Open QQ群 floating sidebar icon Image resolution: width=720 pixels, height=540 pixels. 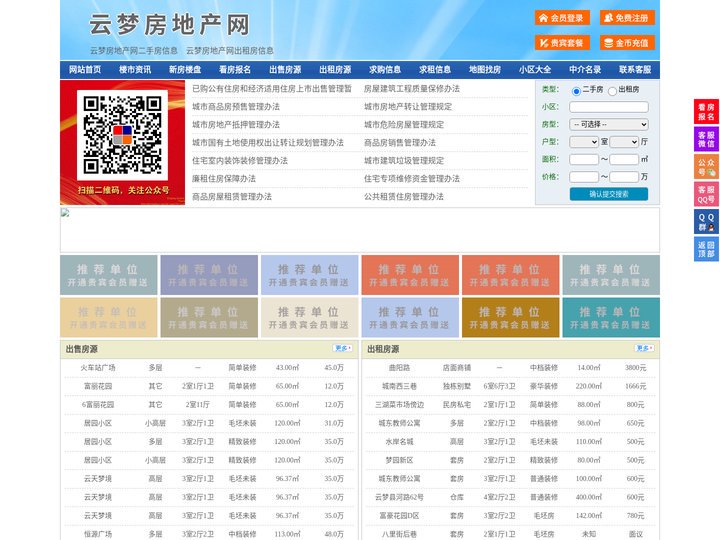706,222
